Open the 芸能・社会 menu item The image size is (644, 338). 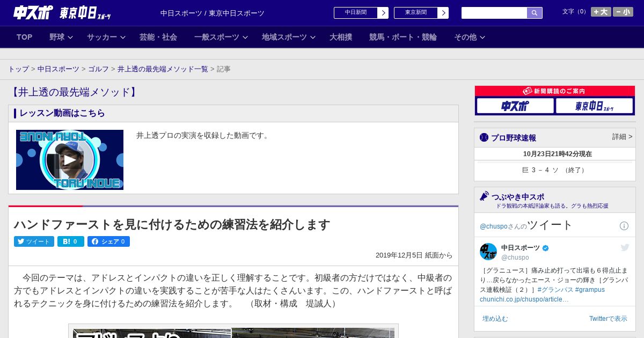(x=158, y=37)
